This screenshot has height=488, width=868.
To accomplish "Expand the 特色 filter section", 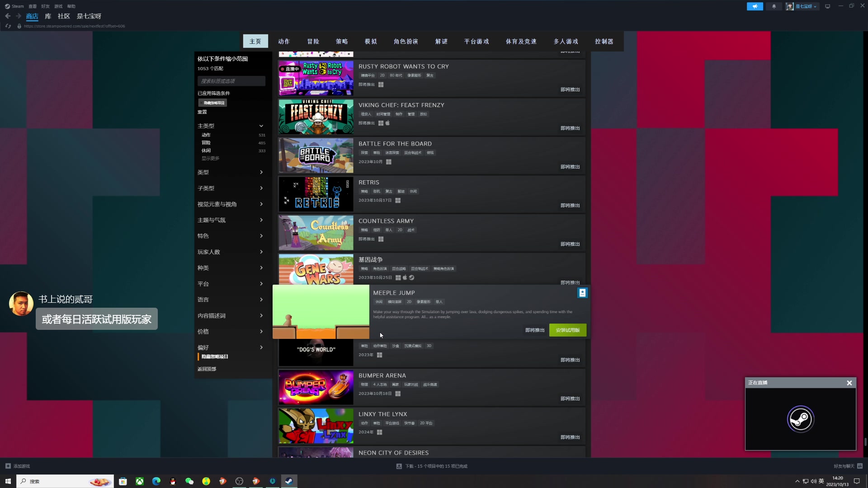I will pyautogui.click(x=231, y=236).
